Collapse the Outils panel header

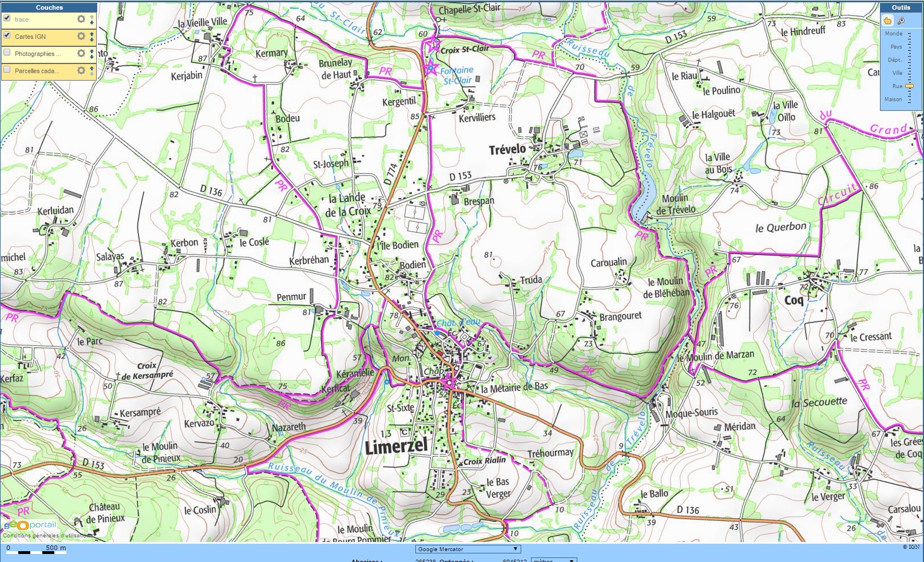901,7
